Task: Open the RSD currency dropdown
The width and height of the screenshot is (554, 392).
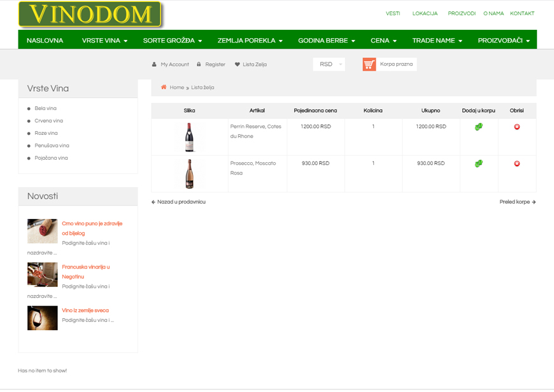Action: pos(329,64)
